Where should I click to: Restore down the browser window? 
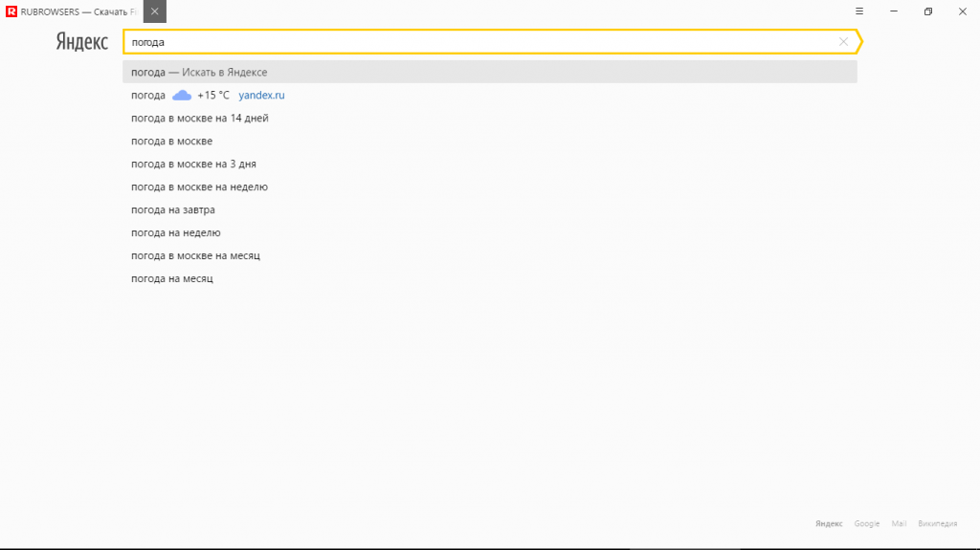coord(928,11)
